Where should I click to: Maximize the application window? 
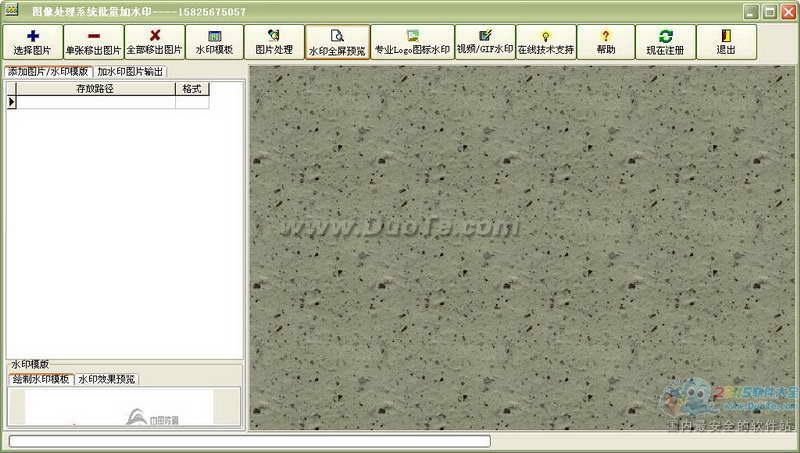pyautogui.click(x=770, y=12)
